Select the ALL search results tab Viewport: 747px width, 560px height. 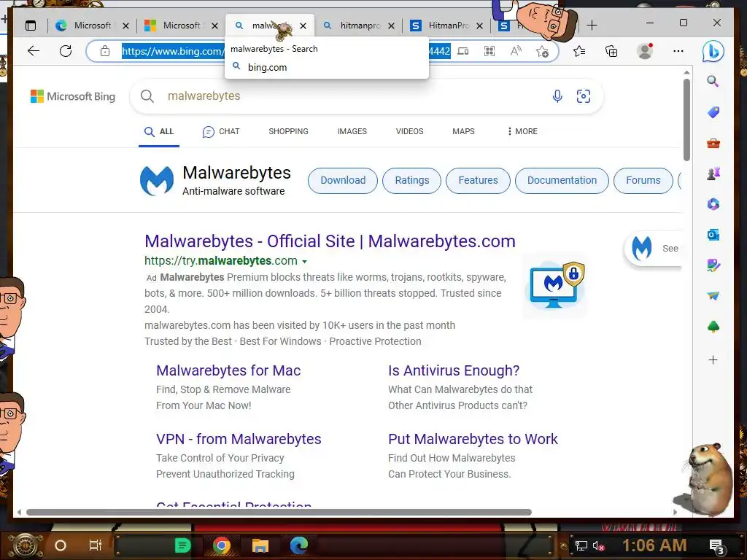tap(159, 131)
